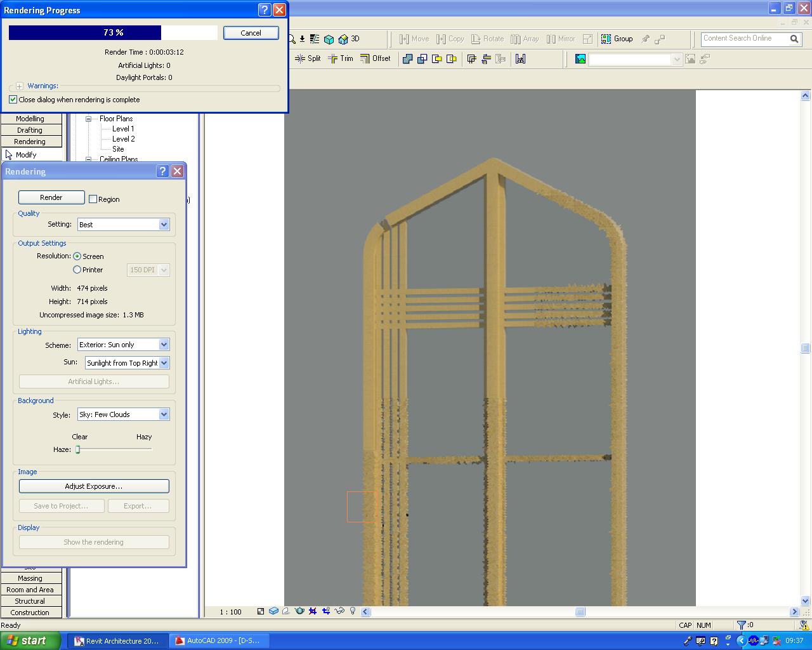812x650 pixels.
Task: Cancel the rendering progress
Action: point(251,33)
